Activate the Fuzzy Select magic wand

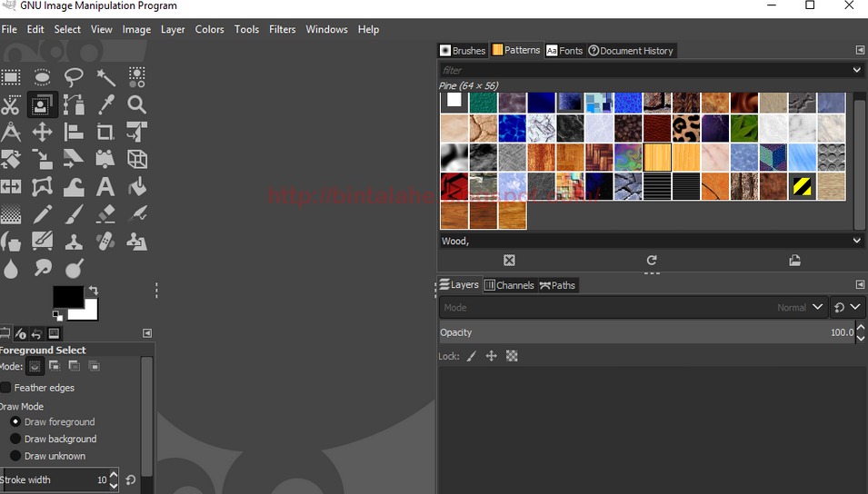click(x=105, y=77)
